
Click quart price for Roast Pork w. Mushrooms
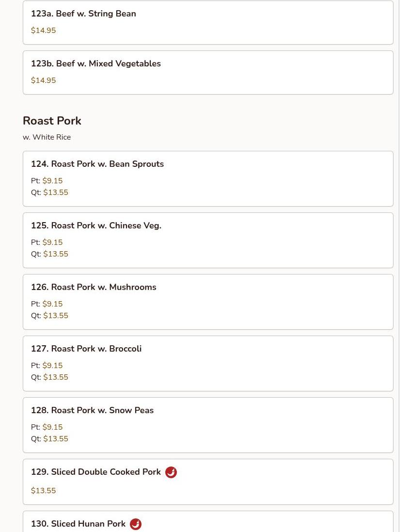[56, 316]
